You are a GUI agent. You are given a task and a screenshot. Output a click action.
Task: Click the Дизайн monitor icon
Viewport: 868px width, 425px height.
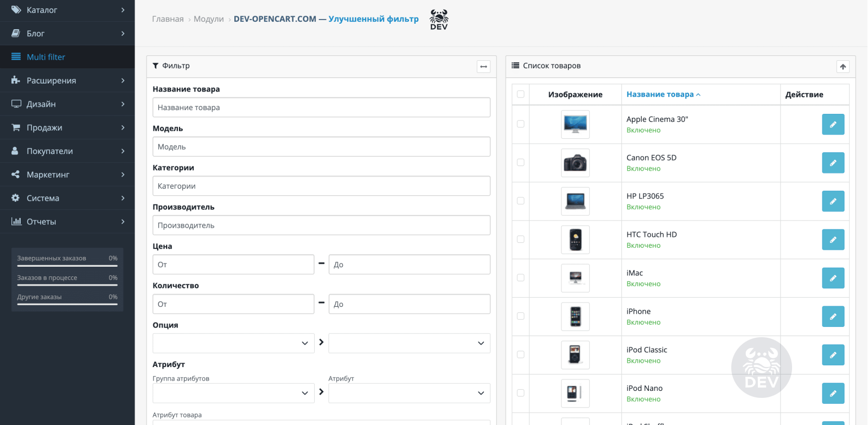16,104
